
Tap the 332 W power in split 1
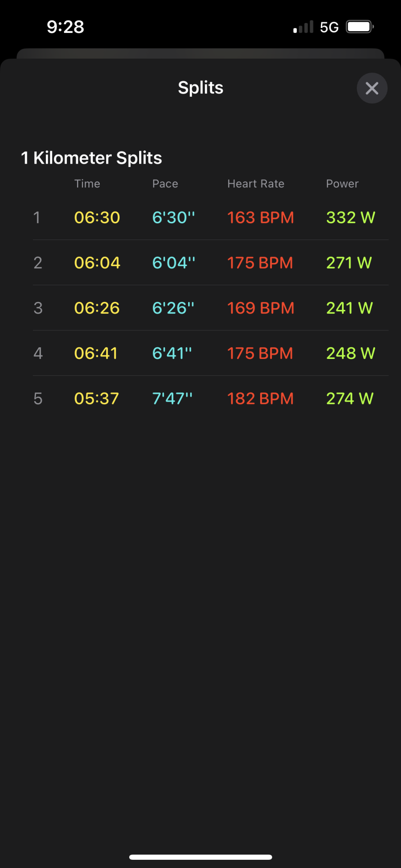[351, 217]
